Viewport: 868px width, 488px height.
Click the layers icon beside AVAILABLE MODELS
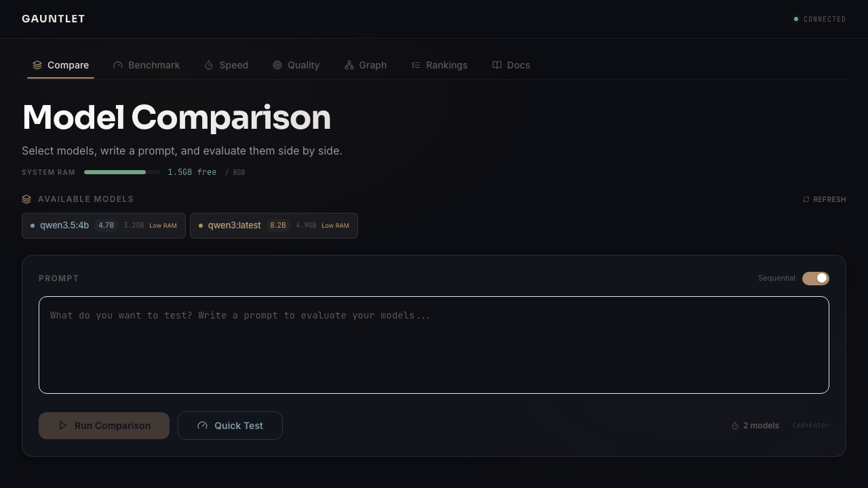pyautogui.click(x=26, y=199)
